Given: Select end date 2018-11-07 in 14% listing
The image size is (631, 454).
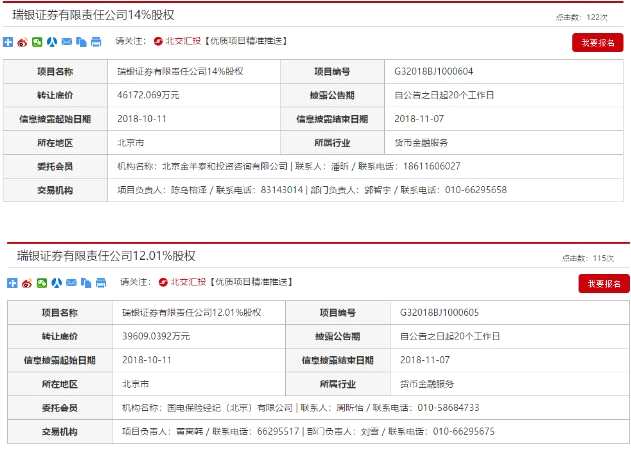Looking at the screenshot, I should point(419,119).
